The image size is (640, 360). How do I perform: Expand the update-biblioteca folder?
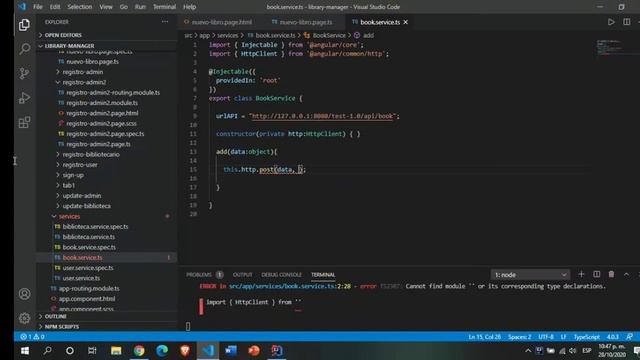pyautogui.click(x=86, y=206)
